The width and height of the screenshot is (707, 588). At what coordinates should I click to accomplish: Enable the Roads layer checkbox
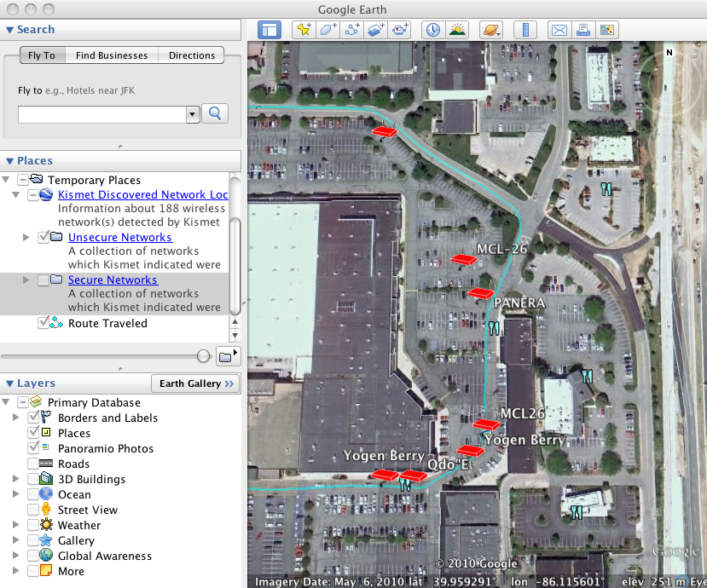33,464
